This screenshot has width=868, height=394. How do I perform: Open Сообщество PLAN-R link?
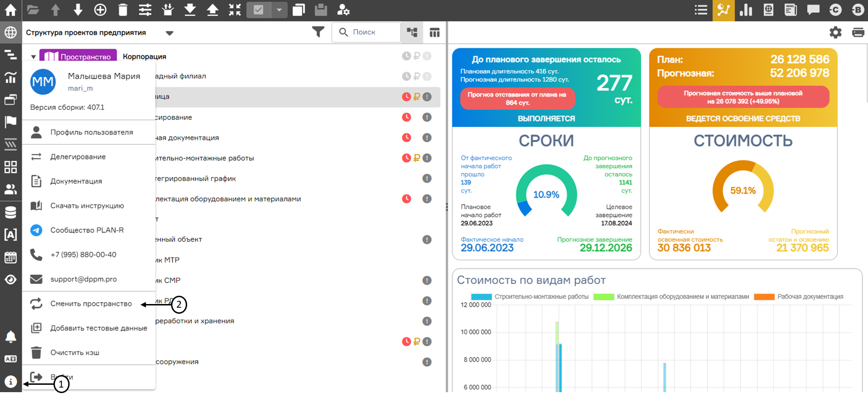[89, 230]
